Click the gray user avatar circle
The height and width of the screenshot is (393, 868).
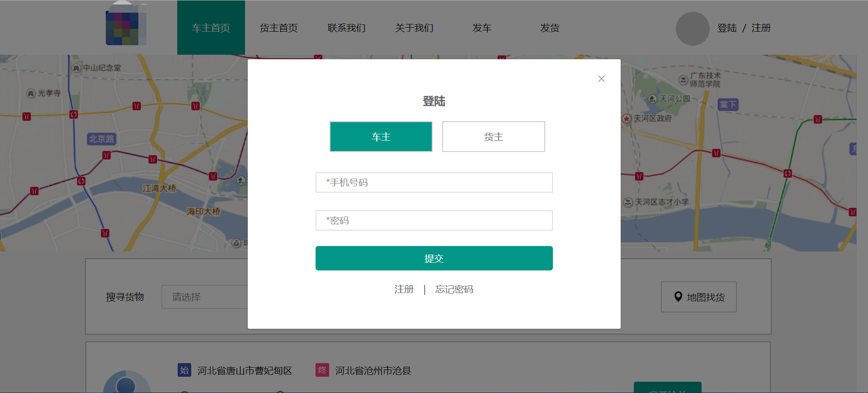pyautogui.click(x=692, y=28)
